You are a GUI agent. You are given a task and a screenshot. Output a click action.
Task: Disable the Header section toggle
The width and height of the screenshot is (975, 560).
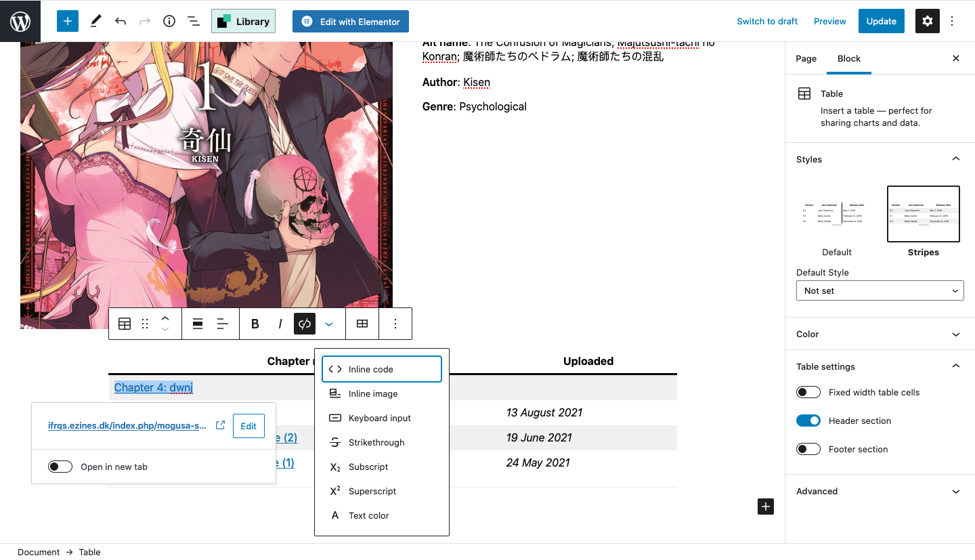[x=808, y=421]
